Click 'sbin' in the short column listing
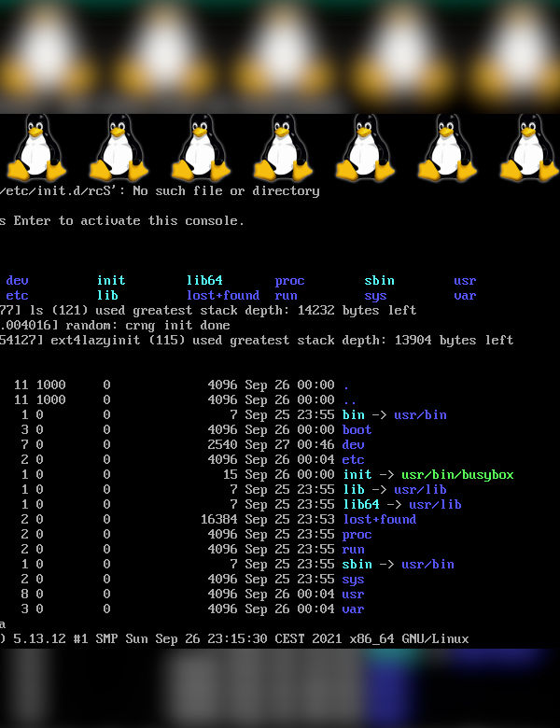 (379, 280)
